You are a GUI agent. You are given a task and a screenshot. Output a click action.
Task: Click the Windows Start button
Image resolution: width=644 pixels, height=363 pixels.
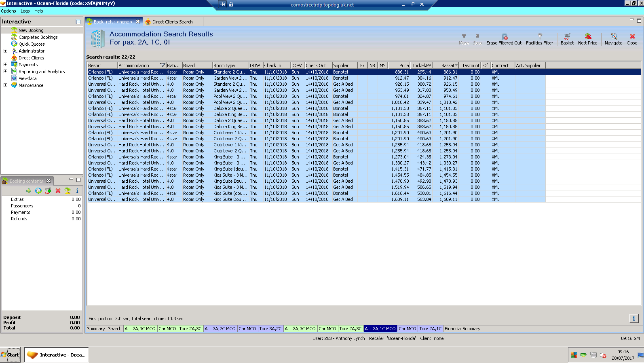(x=10, y=355)
